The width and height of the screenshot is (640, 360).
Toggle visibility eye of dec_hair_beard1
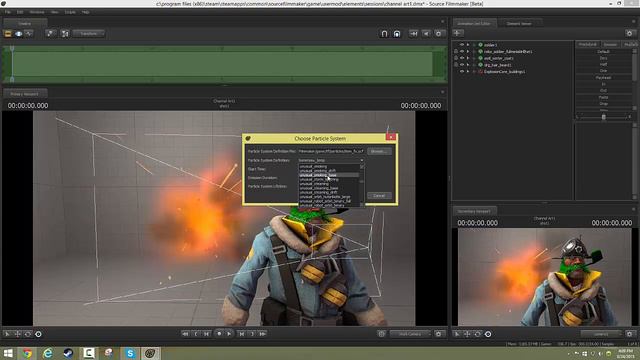click(462, 64)
